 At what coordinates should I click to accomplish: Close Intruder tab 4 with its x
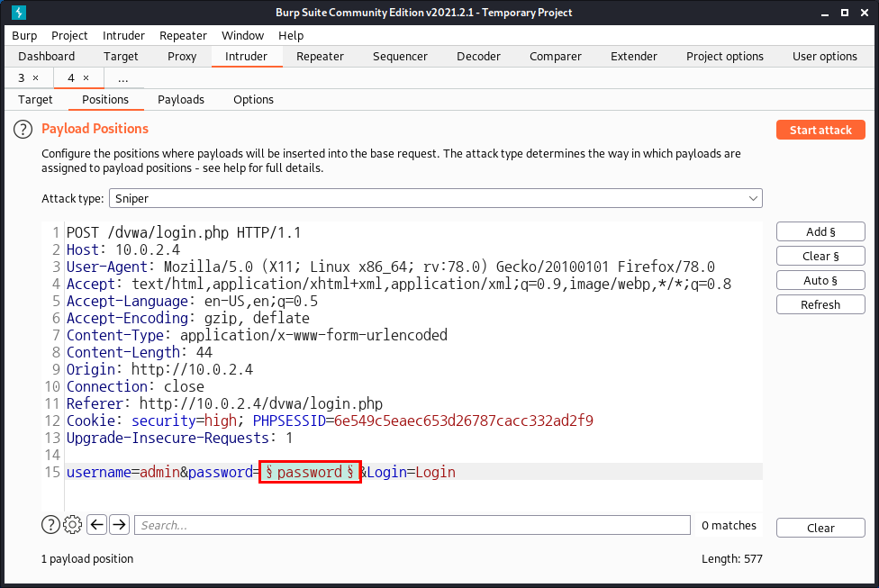(86, 78)
